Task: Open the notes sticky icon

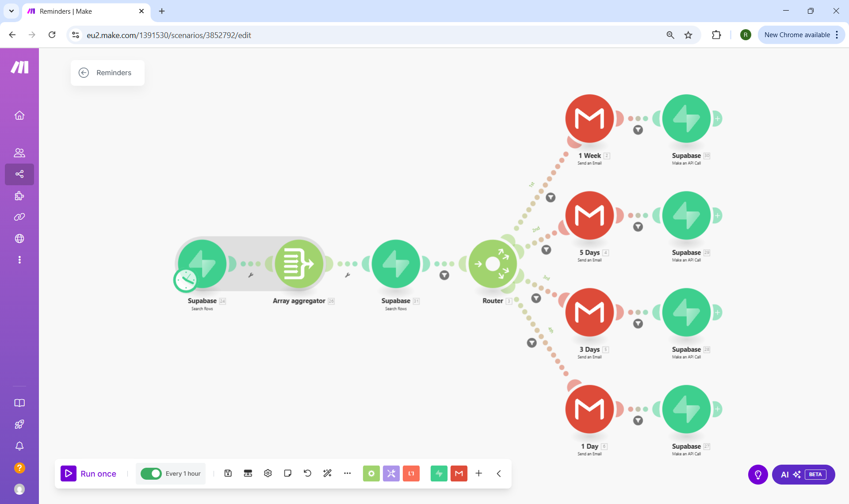Action: 287,473
